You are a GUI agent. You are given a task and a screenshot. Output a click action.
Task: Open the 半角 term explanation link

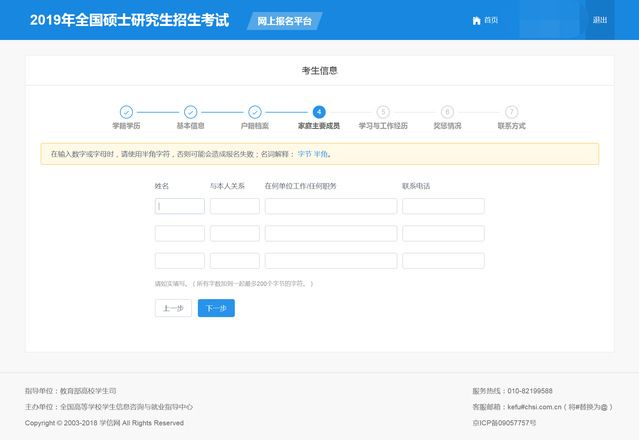pyautogui.click(x=321, y=154)
